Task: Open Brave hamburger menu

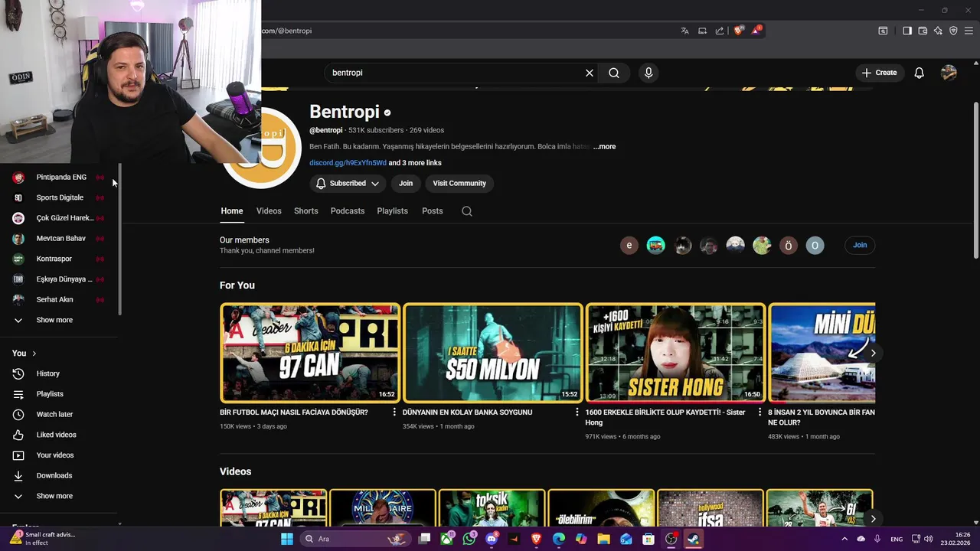Action: (x=969, y=31)
